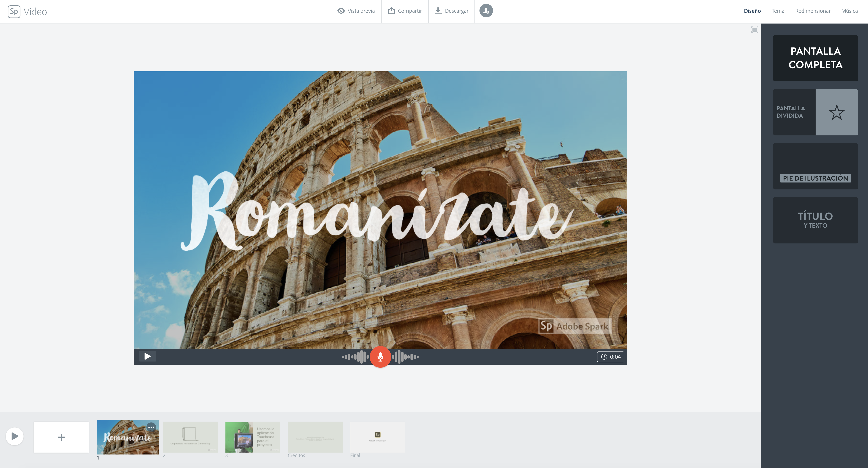Switch to the Tema tab
The height and width of the screenshot is (468, 868).
click(778, 11)
